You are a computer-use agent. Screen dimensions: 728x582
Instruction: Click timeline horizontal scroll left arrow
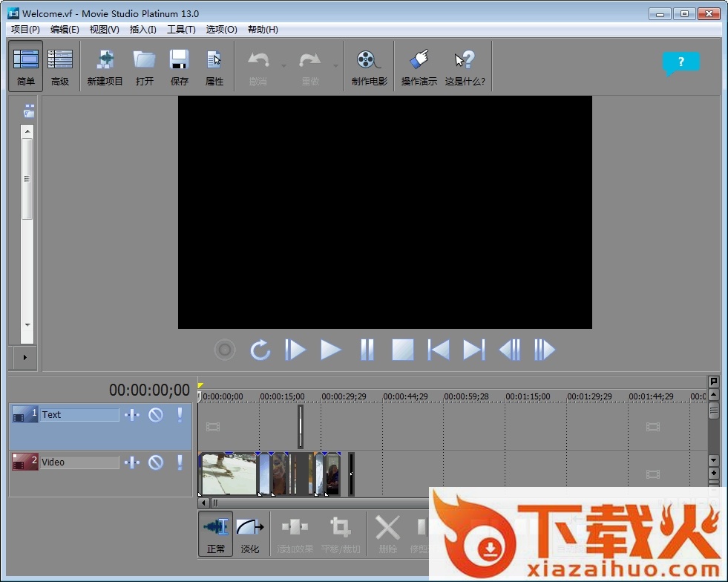(x=203, y=503)
